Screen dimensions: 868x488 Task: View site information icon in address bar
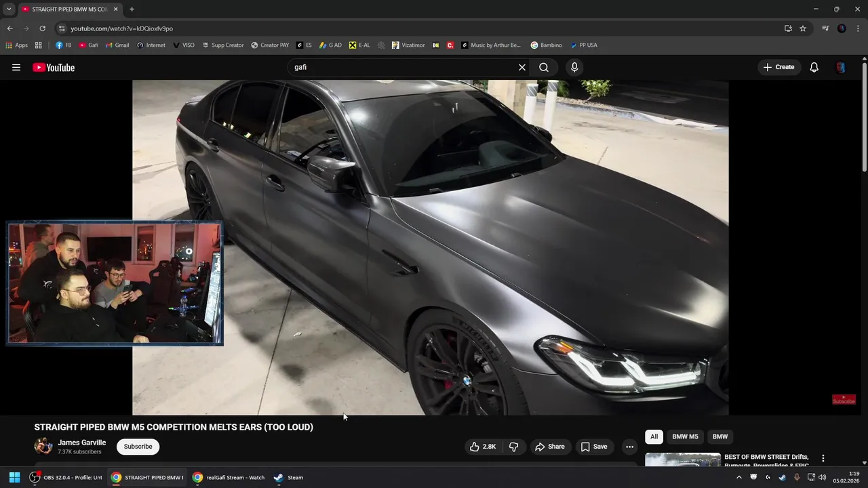click(x=62, y=28)
